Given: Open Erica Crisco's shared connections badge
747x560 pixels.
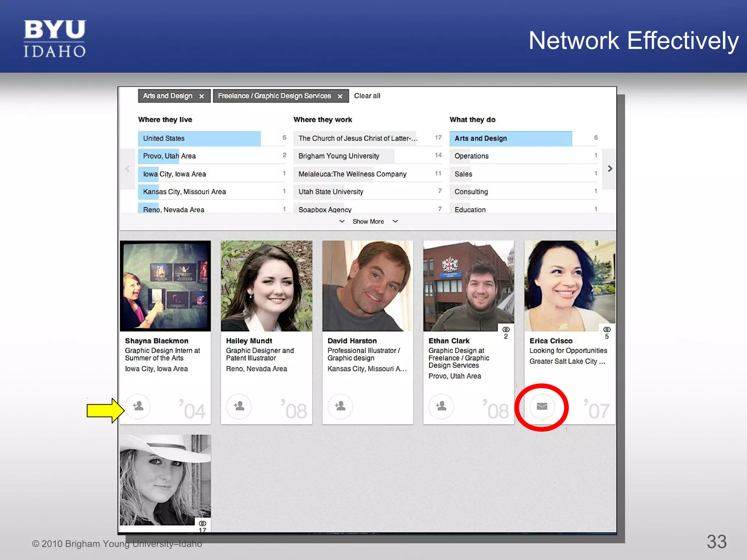Looking at the screenshot, I should pyautogui.click(x=607, y=332).
